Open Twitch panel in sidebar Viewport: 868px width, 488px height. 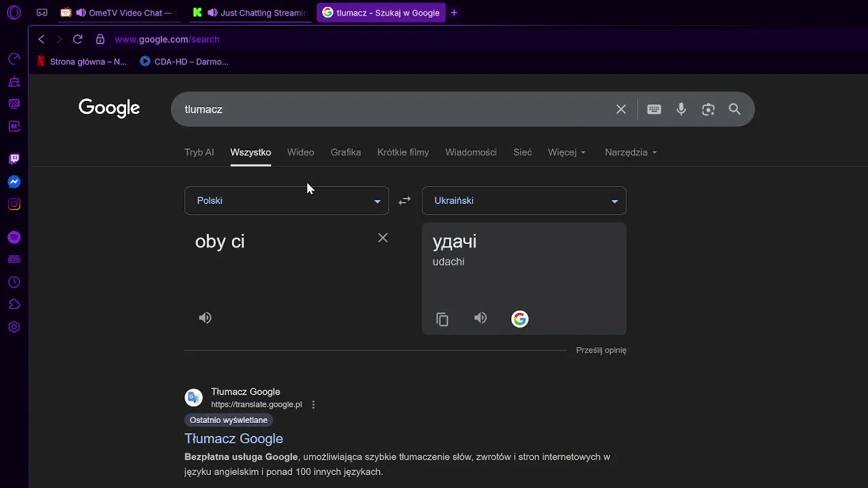pyautogui.click(x=14, y=159)
